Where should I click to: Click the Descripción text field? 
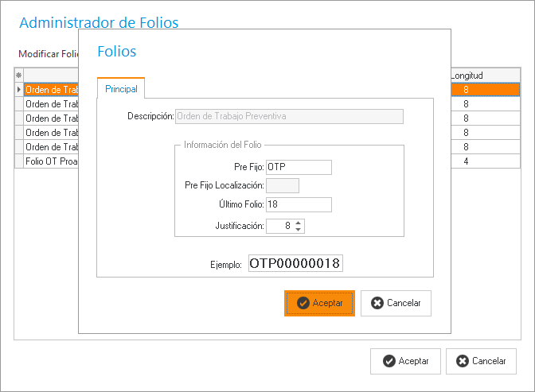pyautogui.click(x=288, y=116)
